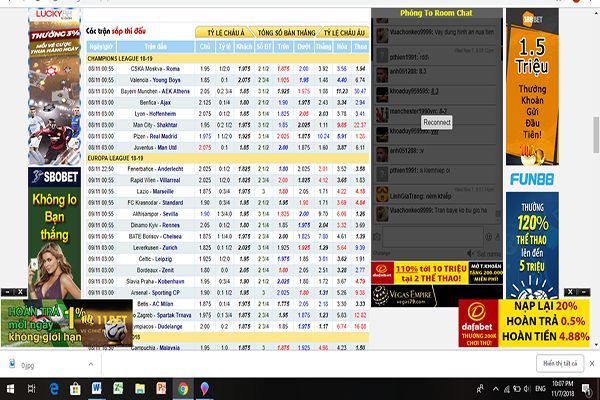Click avatar of LinhGiaTrang in chat
The width and height of the screenshot is (600, 400).
[x=382, y=194]
